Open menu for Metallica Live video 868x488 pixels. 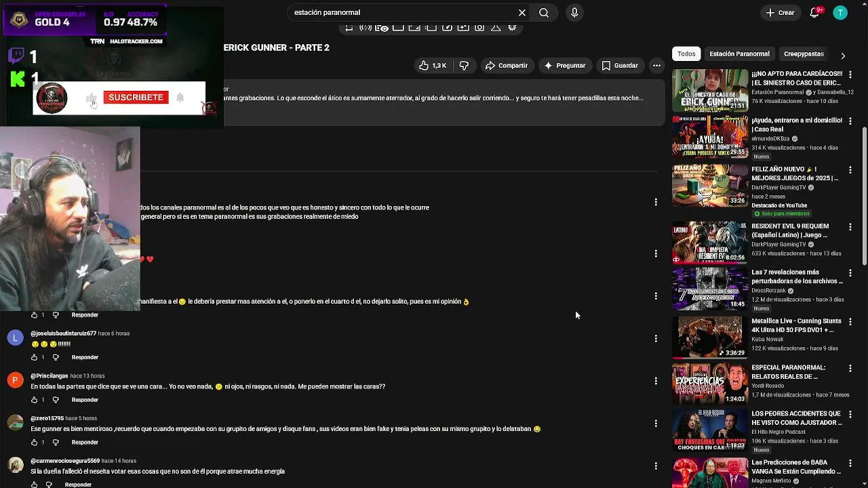coord(850,321)
